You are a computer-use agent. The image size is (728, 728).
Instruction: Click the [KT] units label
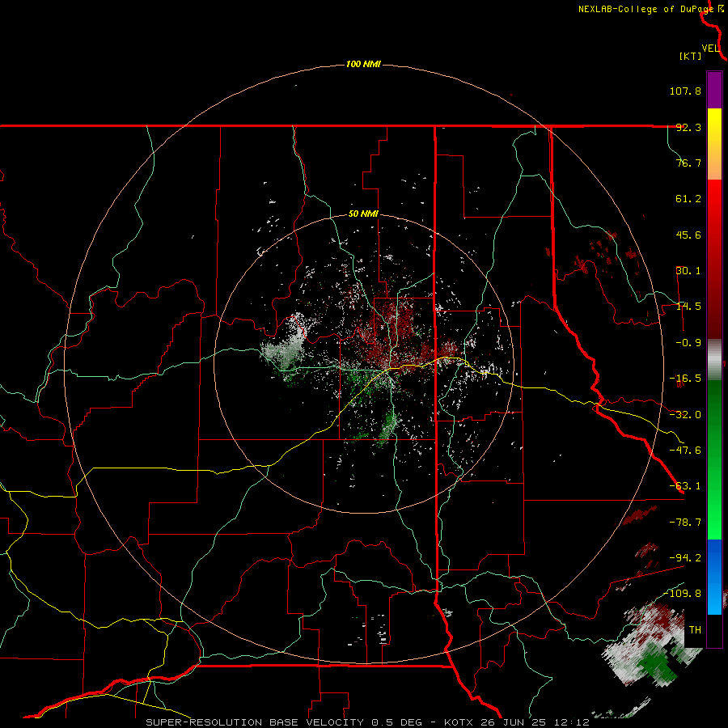691,56
